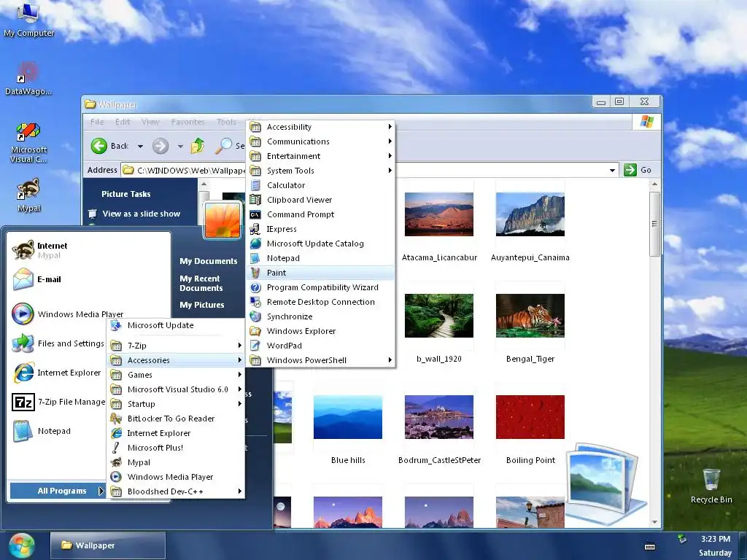
Task: Click the E-mail envelope icon
Action: tap(23, 279)
